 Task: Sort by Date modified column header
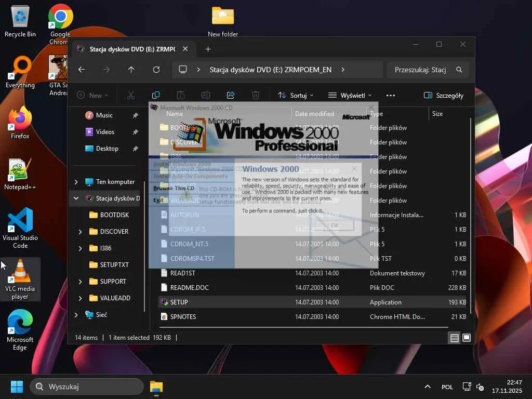[x=314, y=114]
